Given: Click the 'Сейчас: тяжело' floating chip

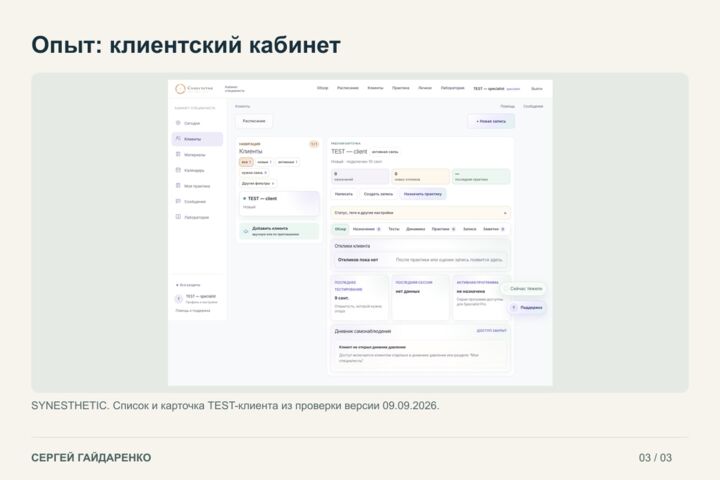Looking at the screenshot, I should click(x=523, y=289).
